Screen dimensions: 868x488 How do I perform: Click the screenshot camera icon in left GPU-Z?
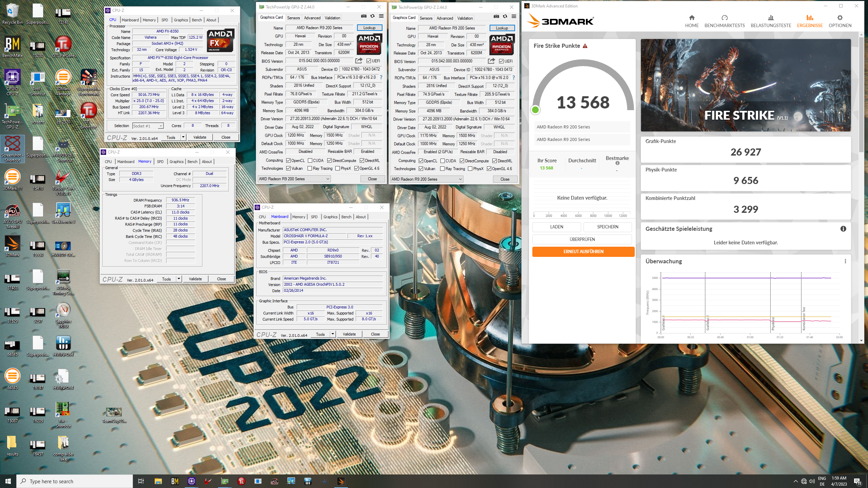click(x=364, y=16)
